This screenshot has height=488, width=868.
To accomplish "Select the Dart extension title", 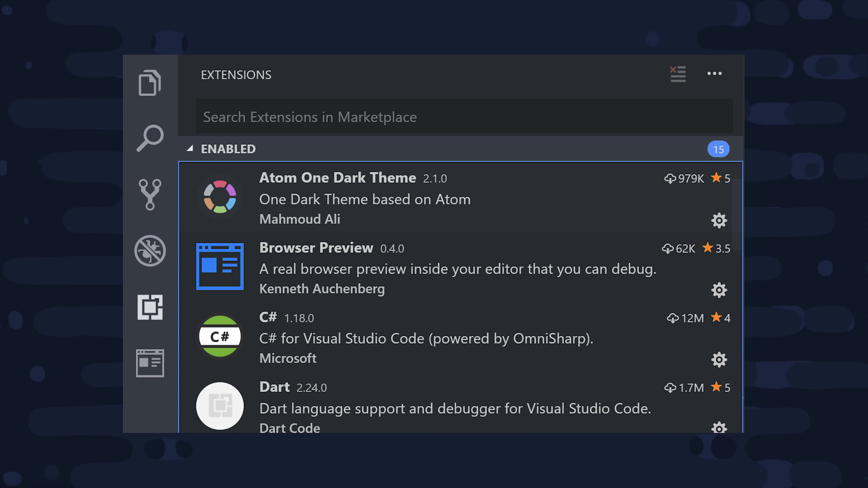I will tap(274, 387).
